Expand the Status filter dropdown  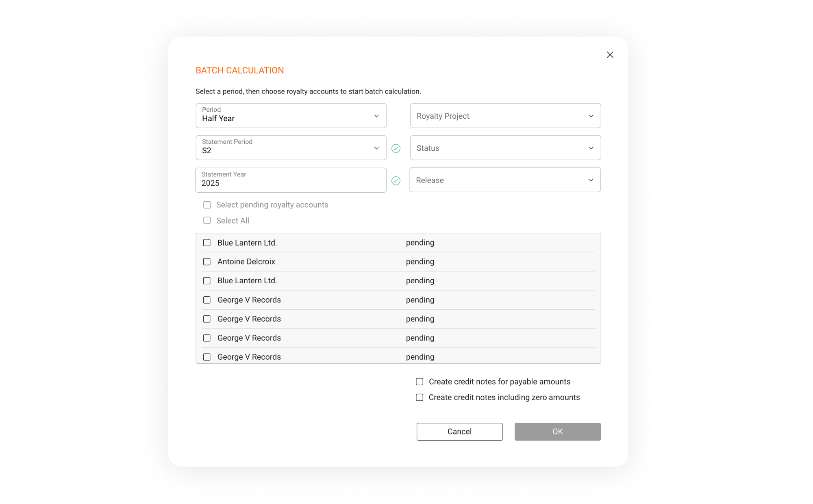point(505,148)
